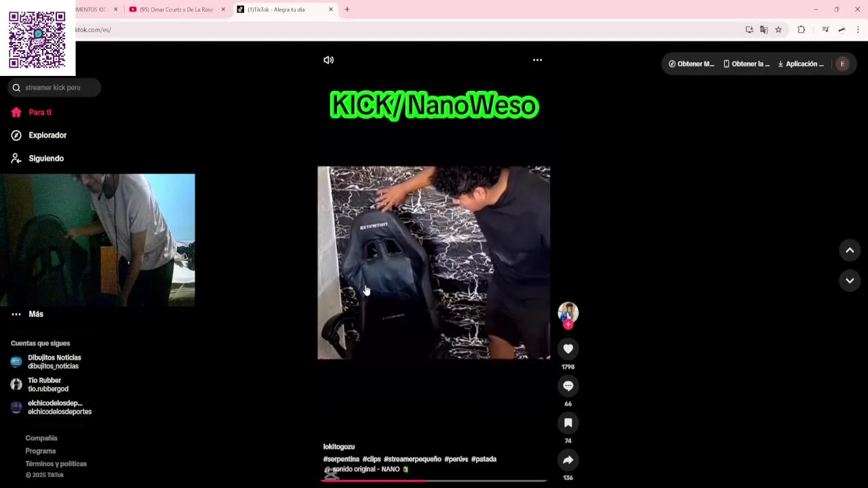
Task: Expand the Compañía footer section
Action: (x=41, y=439)
